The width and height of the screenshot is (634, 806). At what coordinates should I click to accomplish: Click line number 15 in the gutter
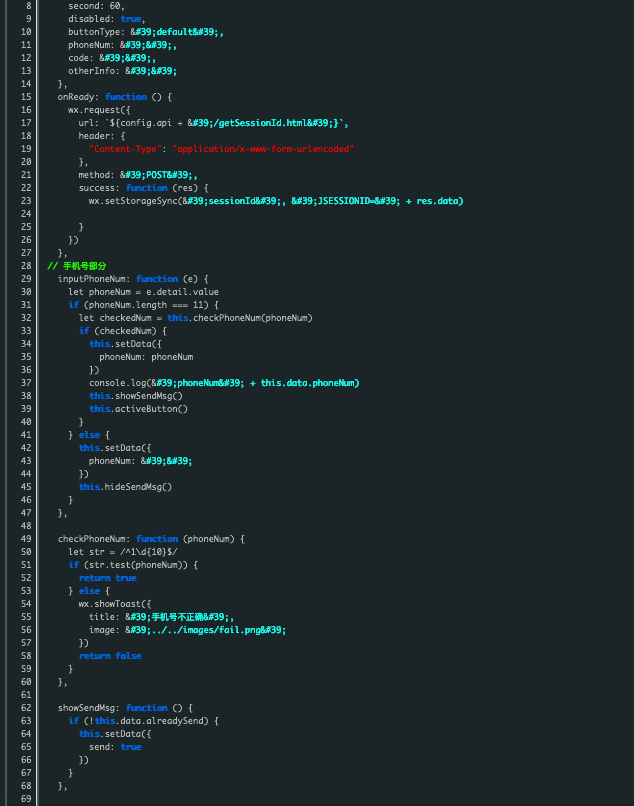click(25, 96)
